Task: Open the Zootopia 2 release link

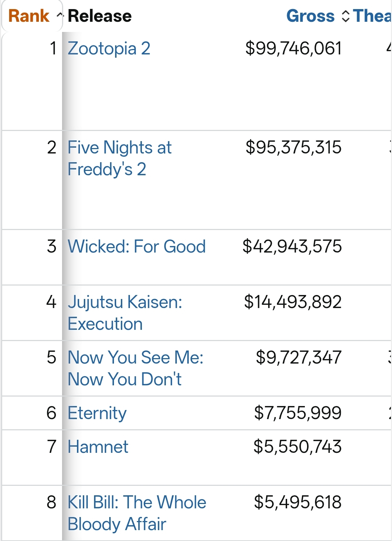Action: [x=109, y=49]
